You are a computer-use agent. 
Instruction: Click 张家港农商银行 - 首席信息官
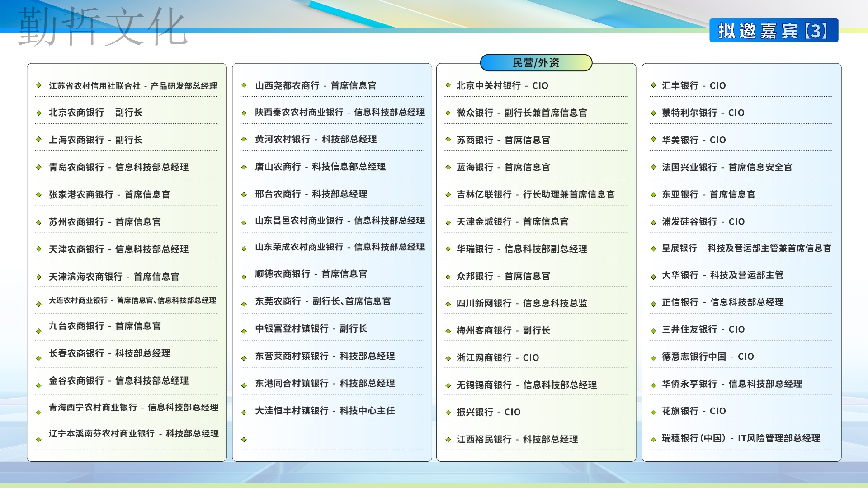[x=109, y=195]
